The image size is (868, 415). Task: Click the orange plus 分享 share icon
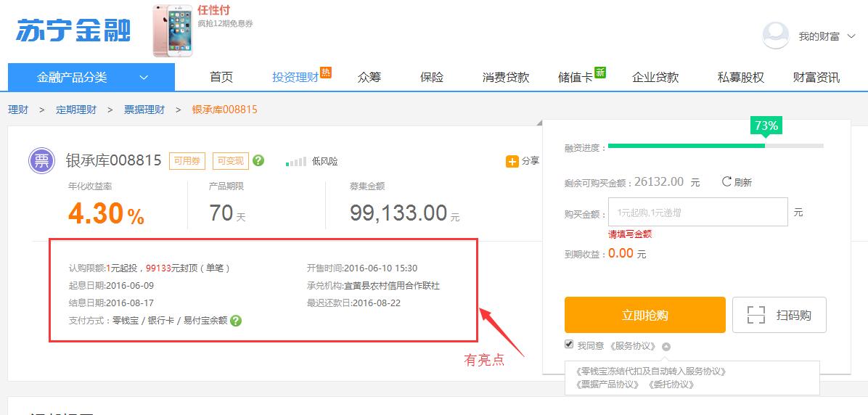[x=512, y=161]
